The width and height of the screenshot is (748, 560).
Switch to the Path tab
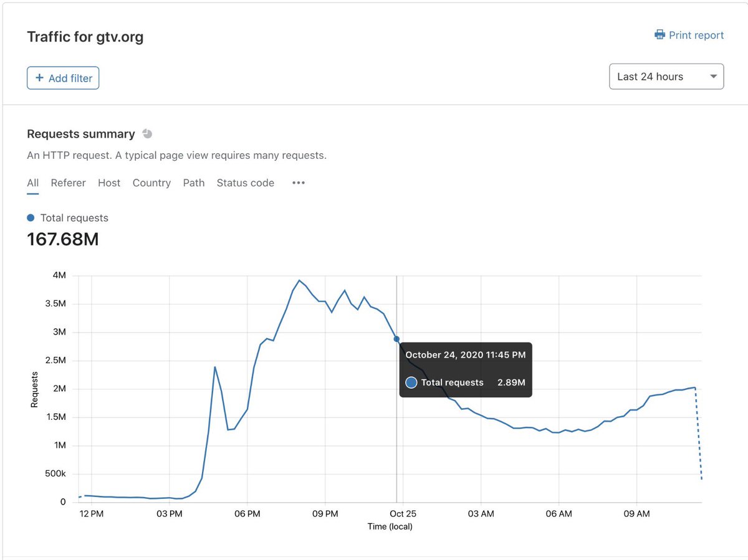194,183
